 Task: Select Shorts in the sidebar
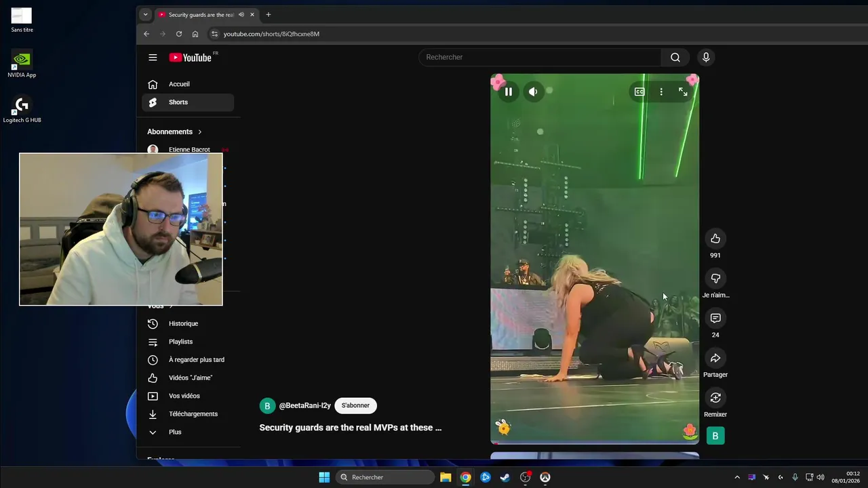(x=188, y=102)
